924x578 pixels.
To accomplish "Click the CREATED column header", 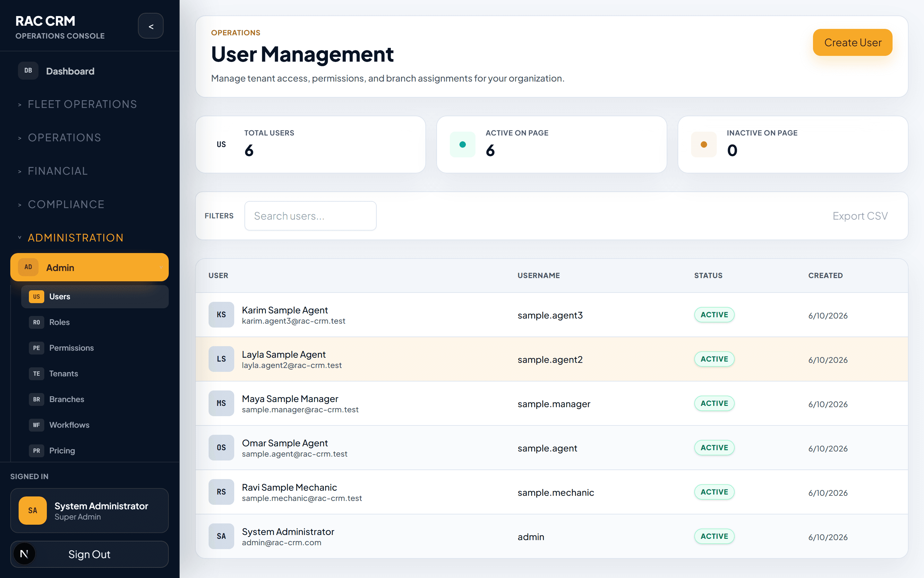I will coord(826,276).
